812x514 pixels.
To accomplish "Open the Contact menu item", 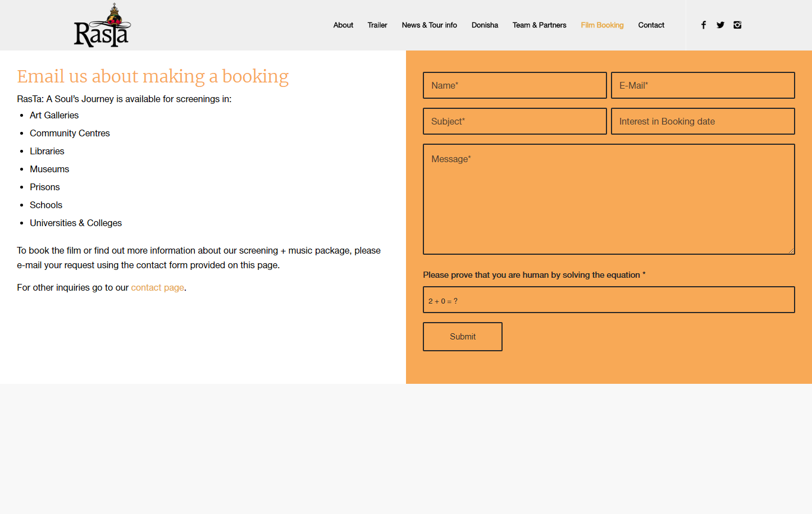I will tap(651, 25).
